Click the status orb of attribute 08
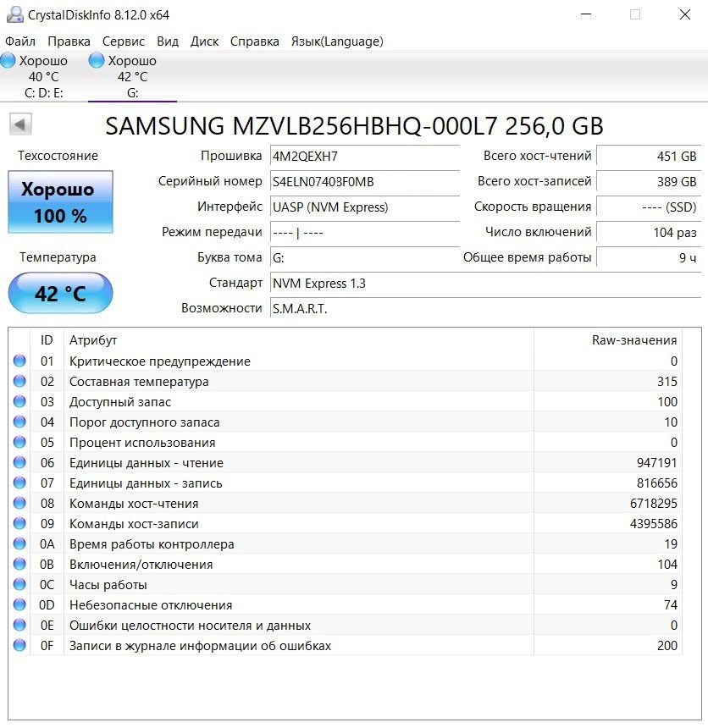Viewport: 708px width, 728px height. [19, 503]
